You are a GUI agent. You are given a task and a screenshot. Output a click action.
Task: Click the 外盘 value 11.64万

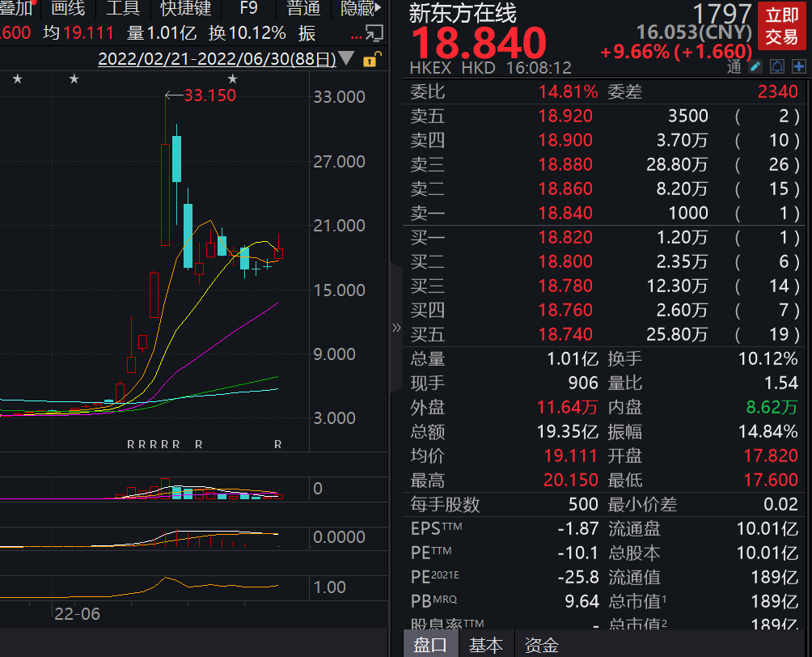(567, 407)
